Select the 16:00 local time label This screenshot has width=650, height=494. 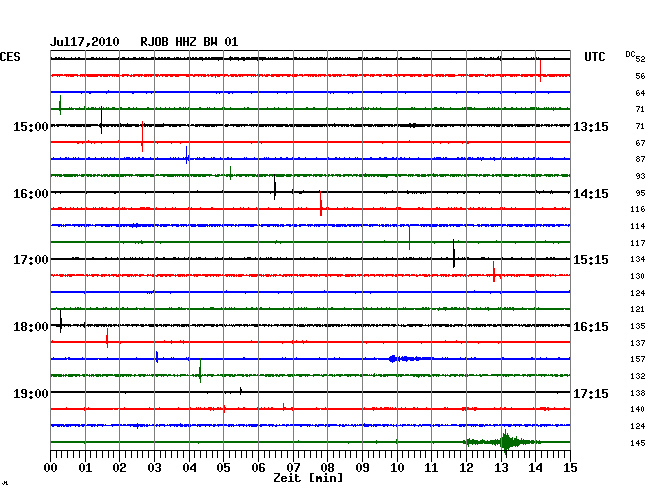(x=31, y=194)
